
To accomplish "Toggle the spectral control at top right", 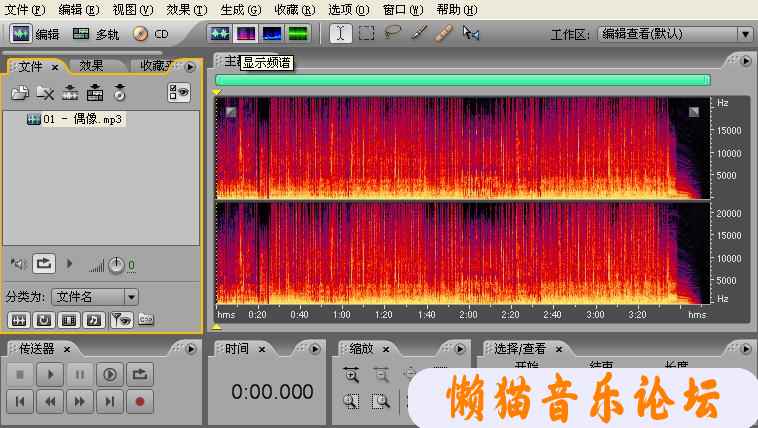I will [x=694, y=112].
